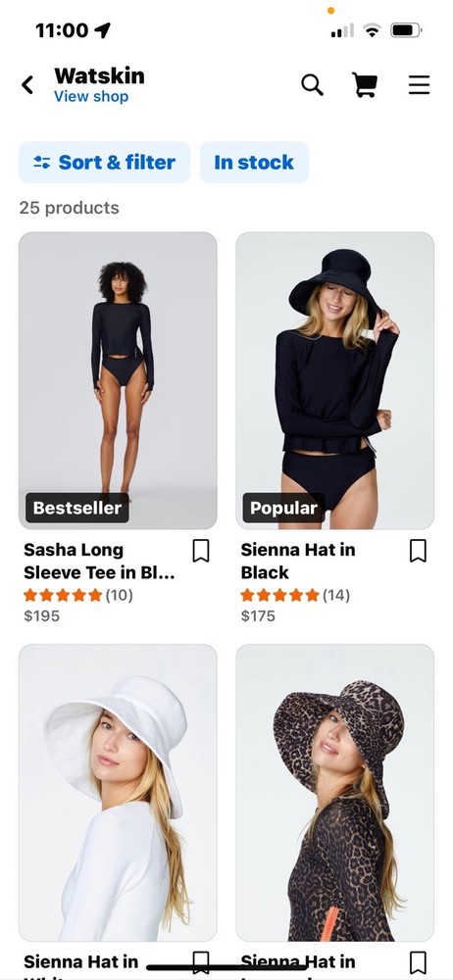
Task: Toggle the In stock filter chip
Action: click(x=254, y=163)
